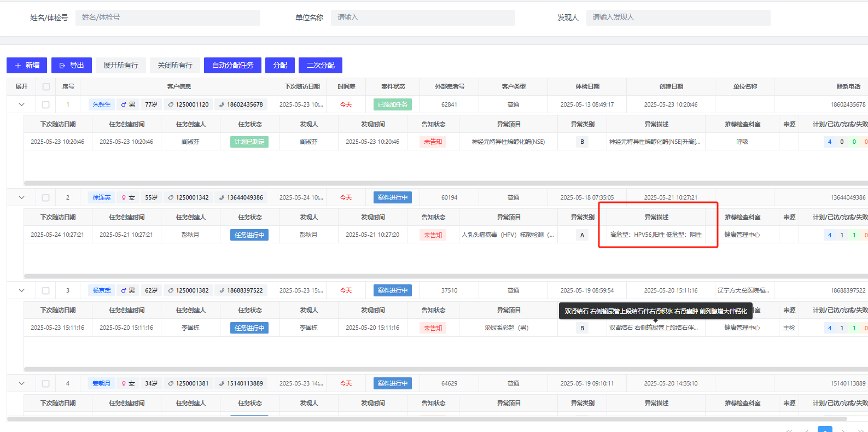Click the male gender tag for 杨京武
Screen dimensions: 868x432
click(128, 290)
